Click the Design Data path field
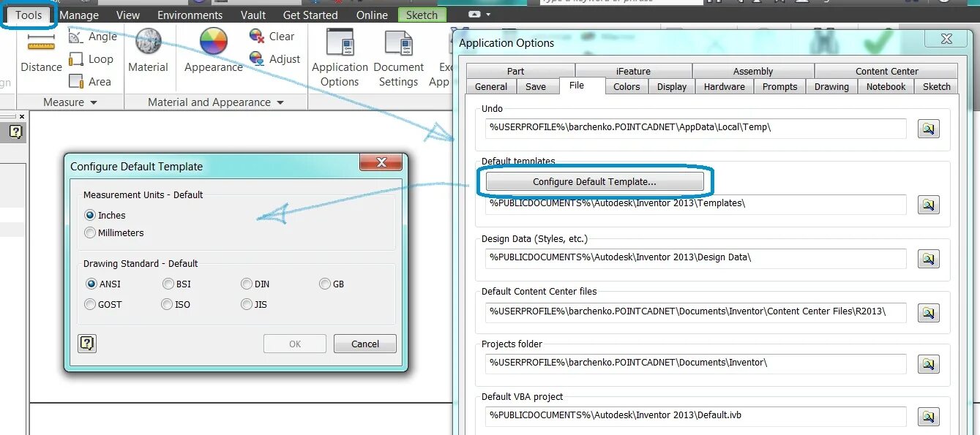Viewport: 980px width, 435px height. (696, 258)
